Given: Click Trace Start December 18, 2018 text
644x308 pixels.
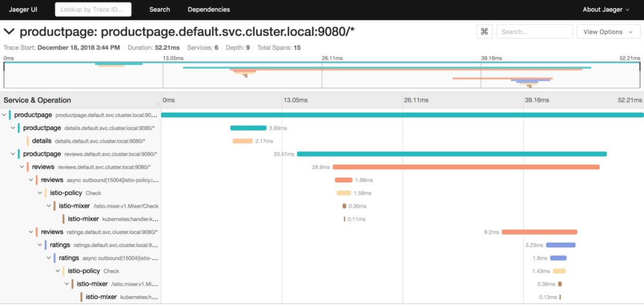Looking at the screenshot, I should tap(61, 48).
